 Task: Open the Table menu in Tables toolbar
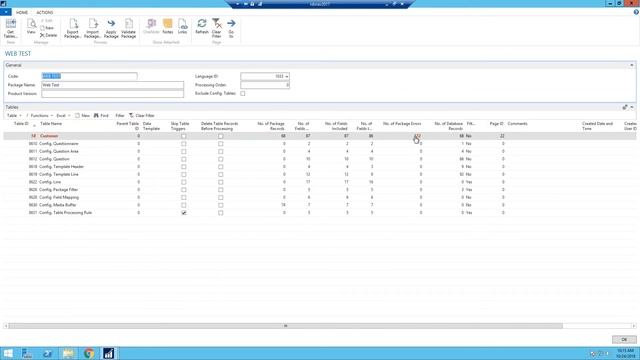pyautogui.click(x=14, y=116)
